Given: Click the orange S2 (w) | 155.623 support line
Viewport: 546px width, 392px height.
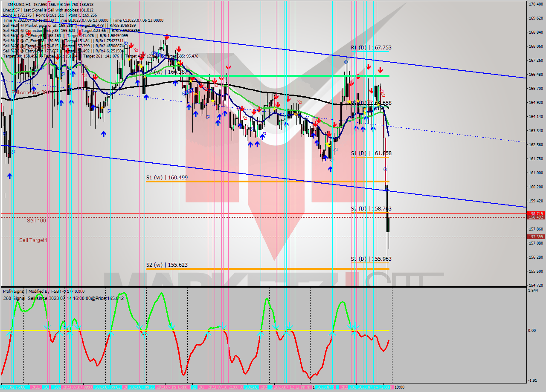Looking at the screenshot, I should 256,270.
